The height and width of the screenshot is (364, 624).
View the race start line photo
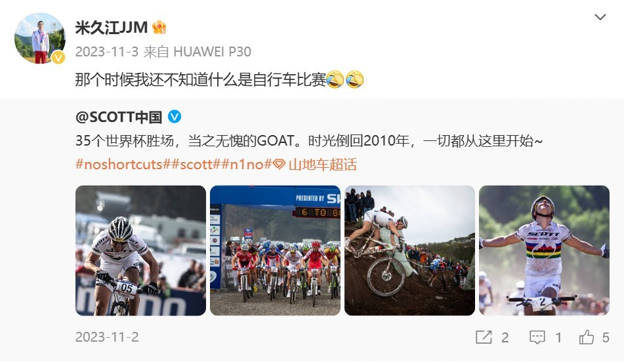point(275,251)
